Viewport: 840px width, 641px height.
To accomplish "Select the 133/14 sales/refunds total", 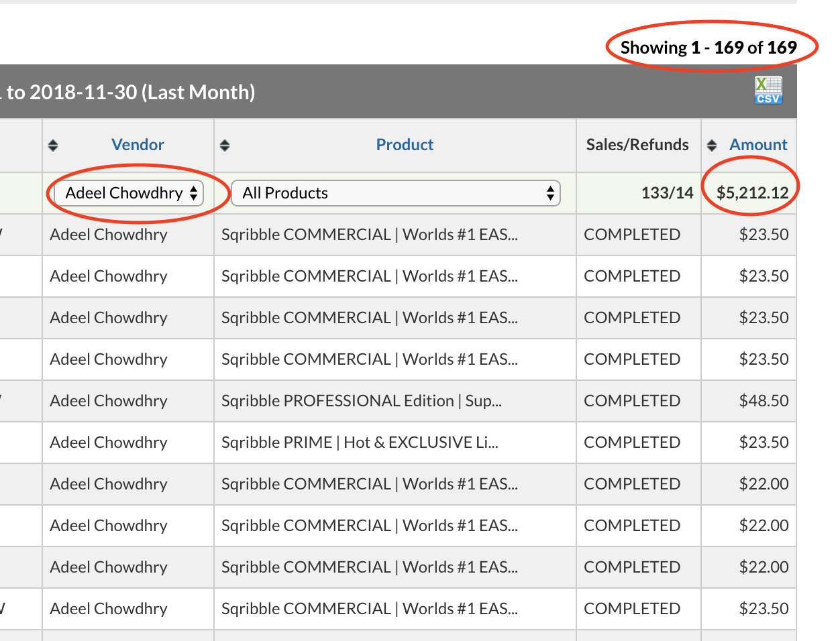I will (x=667, y=193).
